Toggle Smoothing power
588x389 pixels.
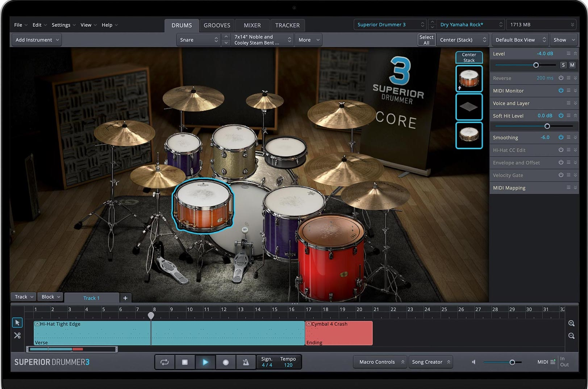561,137
